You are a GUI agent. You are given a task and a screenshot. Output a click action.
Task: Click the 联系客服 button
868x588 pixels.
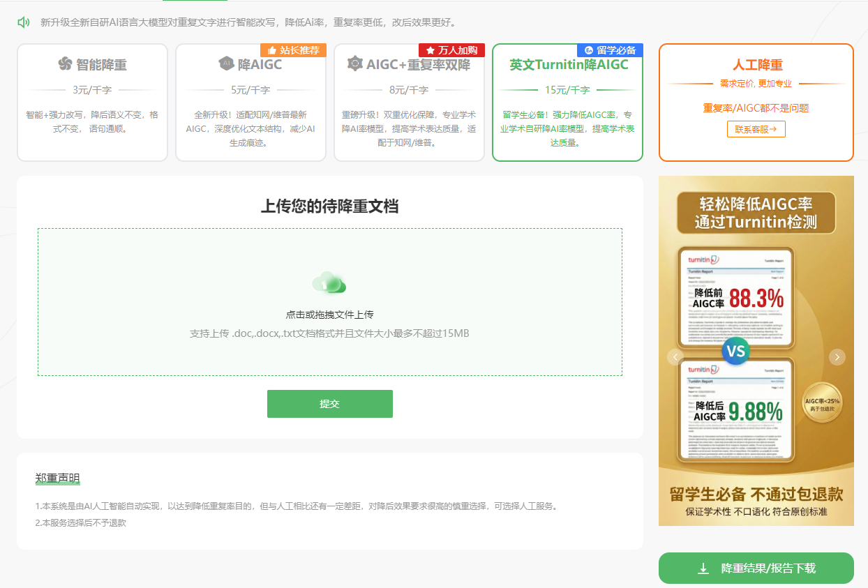click(x=756, y=129)
